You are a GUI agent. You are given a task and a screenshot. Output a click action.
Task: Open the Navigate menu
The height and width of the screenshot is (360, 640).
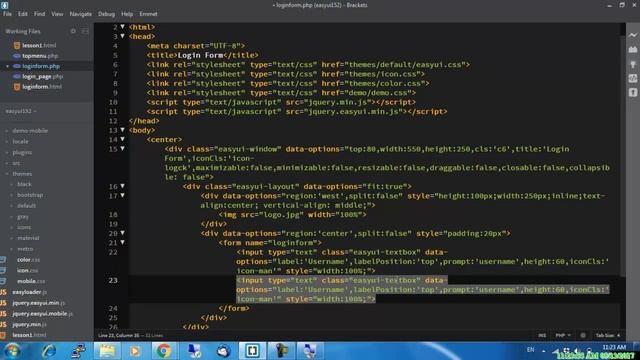click(x=80, y=14)
